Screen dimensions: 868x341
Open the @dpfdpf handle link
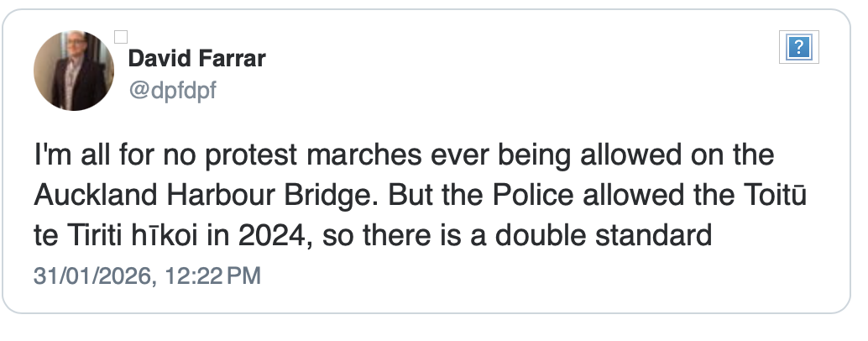click(172, 90)
